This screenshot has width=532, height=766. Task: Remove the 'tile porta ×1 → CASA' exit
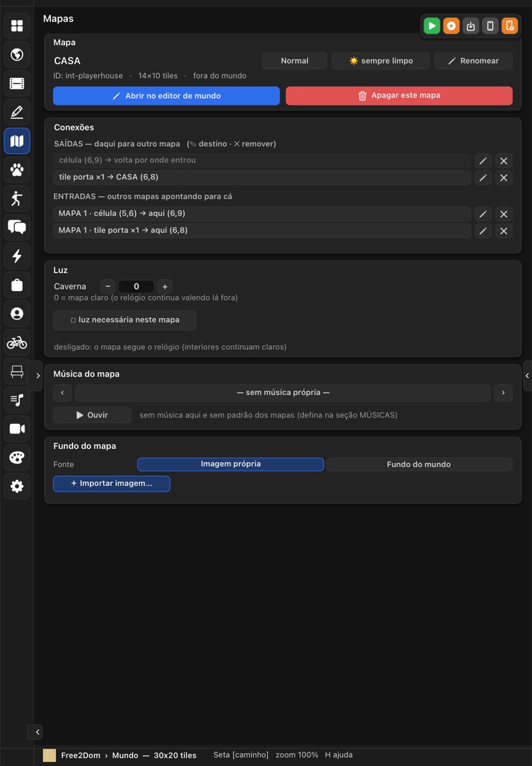click(504, 177)
